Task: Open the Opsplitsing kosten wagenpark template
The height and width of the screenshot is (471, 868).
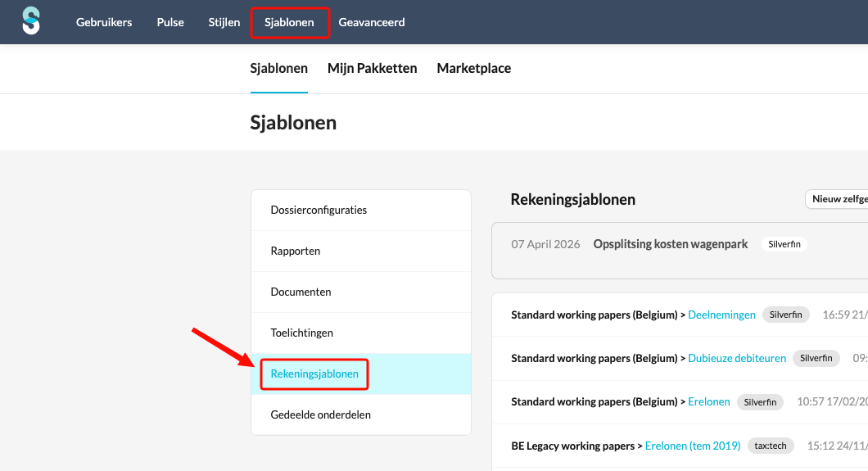Action: click(670, 244)
